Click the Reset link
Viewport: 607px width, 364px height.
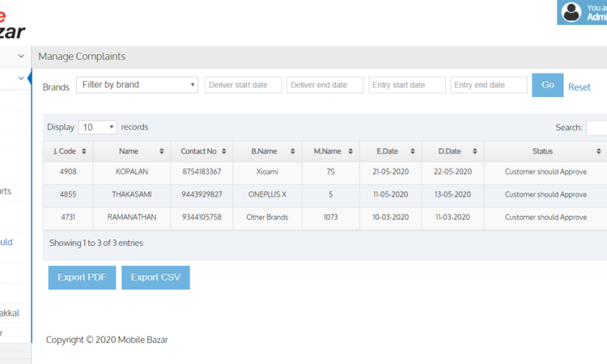[579, 87]
